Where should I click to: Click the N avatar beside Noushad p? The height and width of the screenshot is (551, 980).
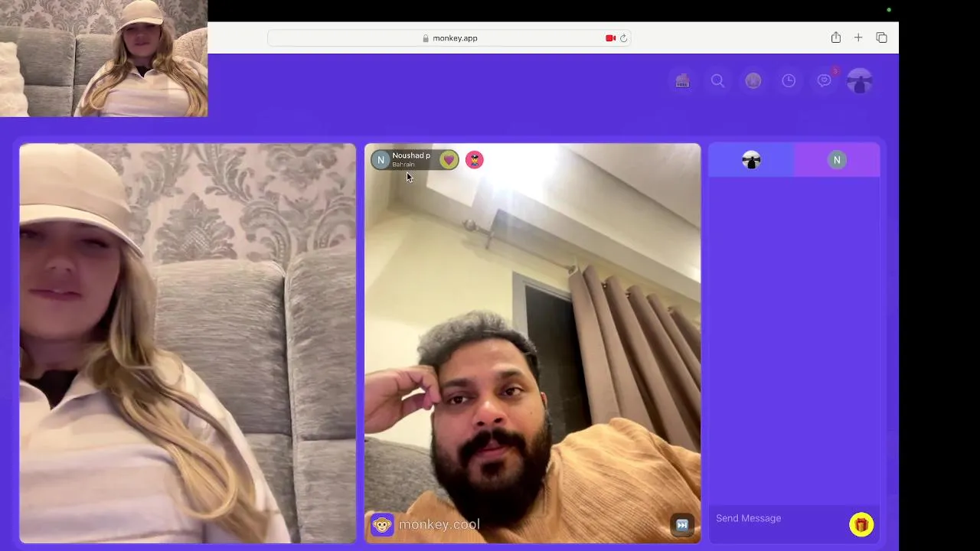pos(381,160)
